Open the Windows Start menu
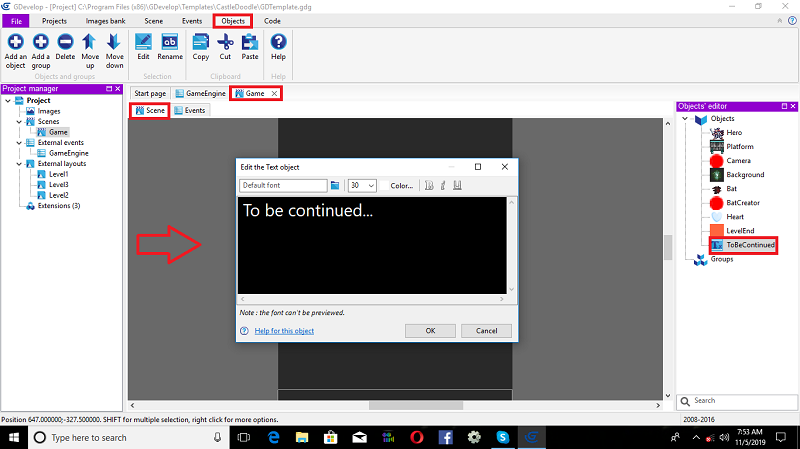This screenshot has height=449, width=800. [14, 437]
